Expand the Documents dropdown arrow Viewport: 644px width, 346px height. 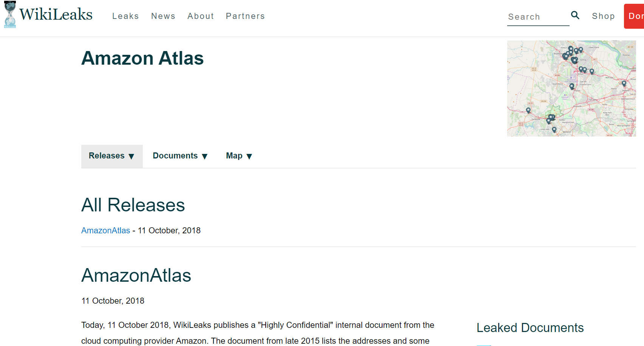[x=205, y=157]
